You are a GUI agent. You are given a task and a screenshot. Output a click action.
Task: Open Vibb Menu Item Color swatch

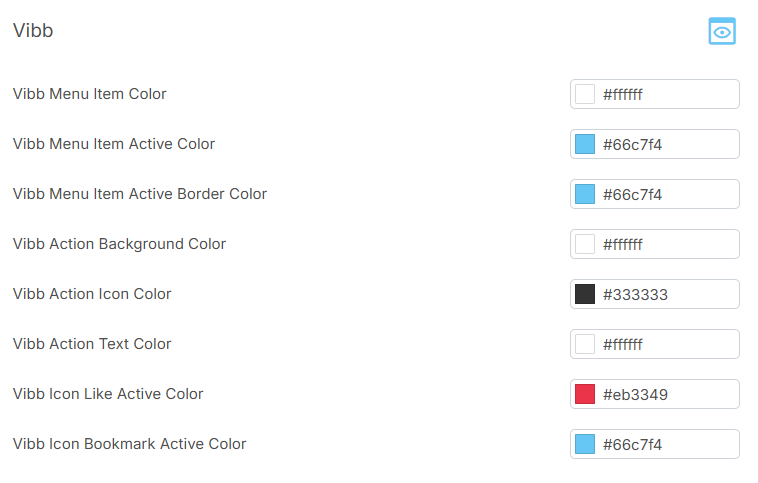585,94
